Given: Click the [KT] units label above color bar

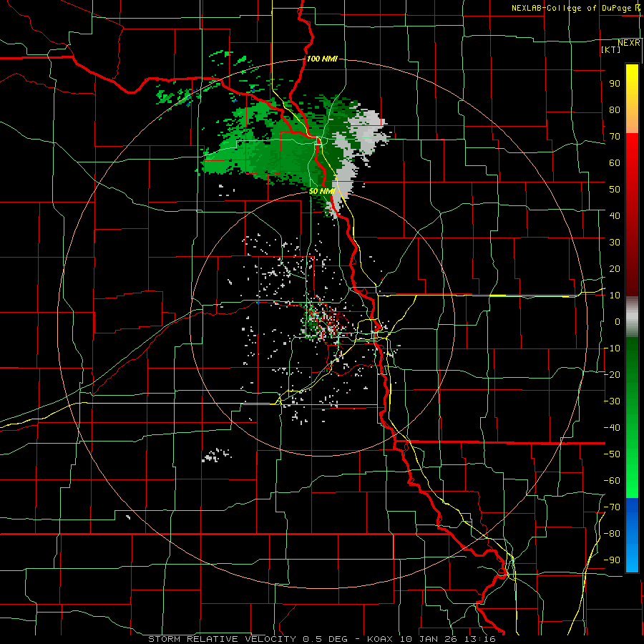Looking at the screenshot, I should pyautogui.click(x=611, y=49).
